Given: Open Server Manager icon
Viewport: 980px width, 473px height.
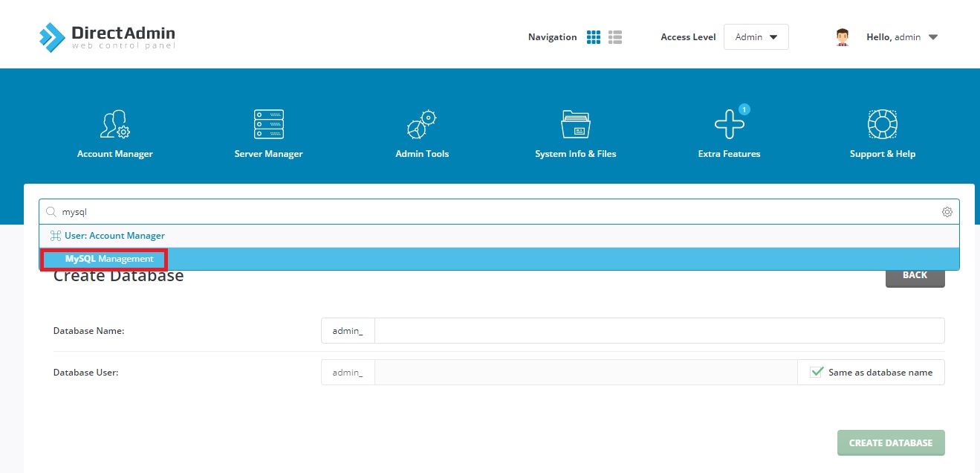Looking at the screenshot, I should (x=269, y=124).
